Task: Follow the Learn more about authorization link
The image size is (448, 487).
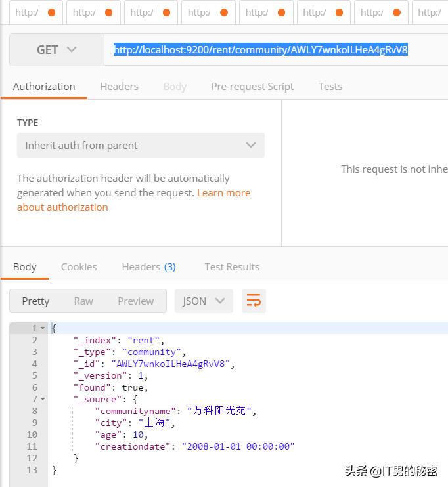Action: tap(134, 200)
